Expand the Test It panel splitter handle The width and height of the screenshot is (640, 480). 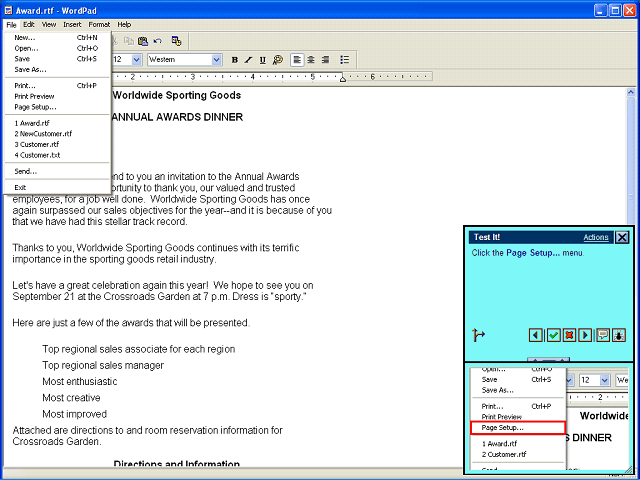(549, 360)
